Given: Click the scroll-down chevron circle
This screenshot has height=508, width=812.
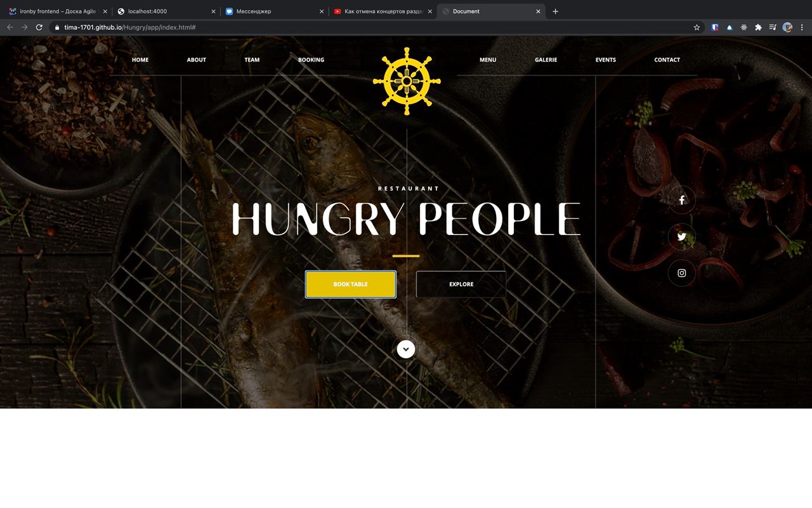Looking at the screenshot, I should [x=406, y=349].
